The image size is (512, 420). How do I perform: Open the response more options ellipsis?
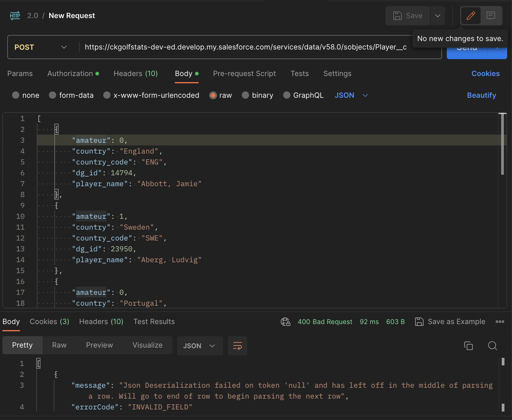pos(500,322)
